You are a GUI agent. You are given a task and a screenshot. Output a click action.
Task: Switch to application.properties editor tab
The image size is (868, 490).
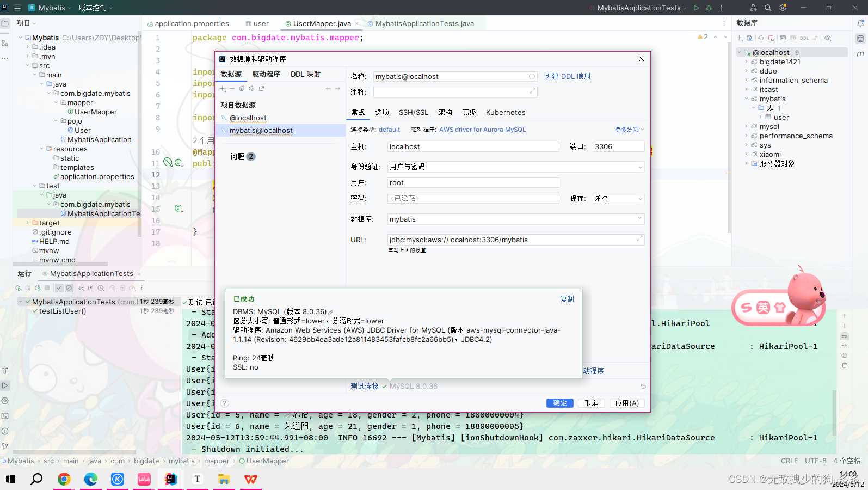[188, 23]
